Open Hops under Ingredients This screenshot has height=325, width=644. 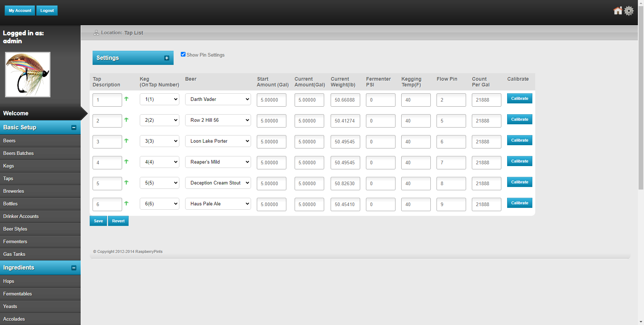(x=40, y=281)
